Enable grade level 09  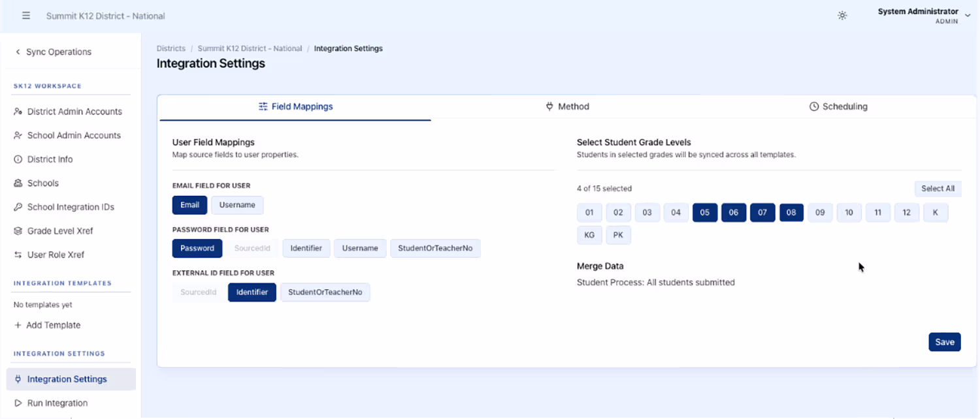click(x=820, y=213)
